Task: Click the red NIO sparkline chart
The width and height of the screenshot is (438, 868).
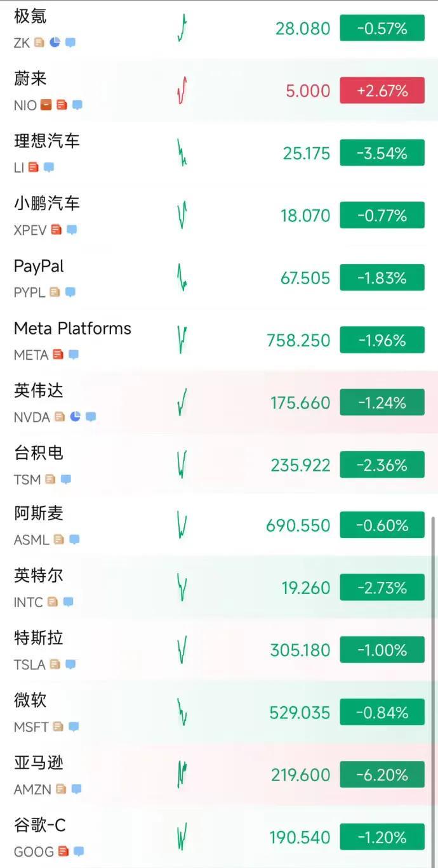Action: pyautogui.click(x=182, y=91)
